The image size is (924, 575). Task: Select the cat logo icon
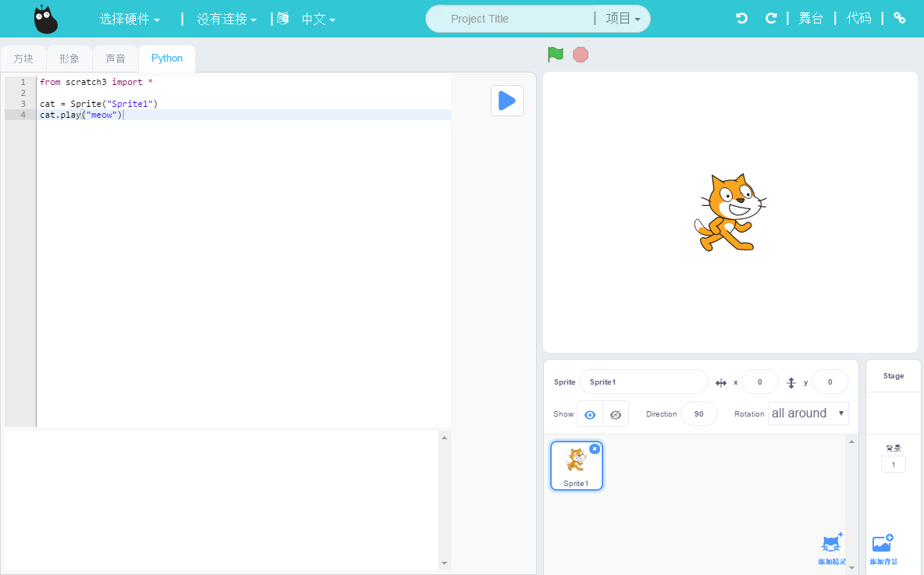(46, 18)
